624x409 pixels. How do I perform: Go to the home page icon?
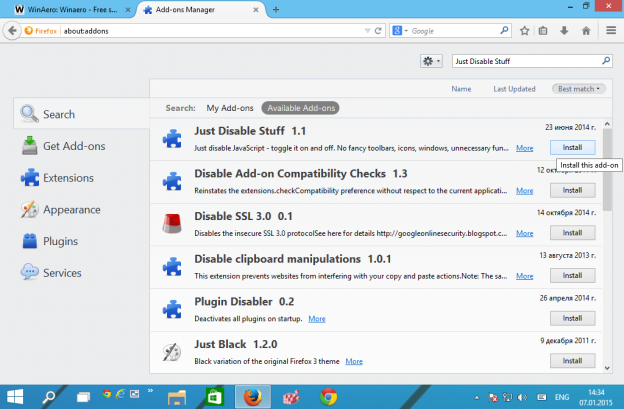click(586, 31)
